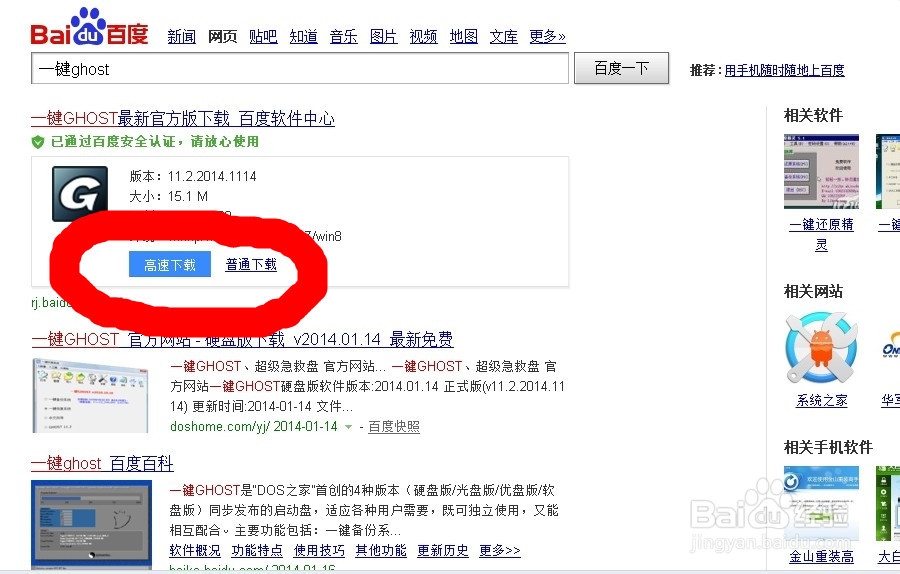Open the 其他功能 sublink

381,550
